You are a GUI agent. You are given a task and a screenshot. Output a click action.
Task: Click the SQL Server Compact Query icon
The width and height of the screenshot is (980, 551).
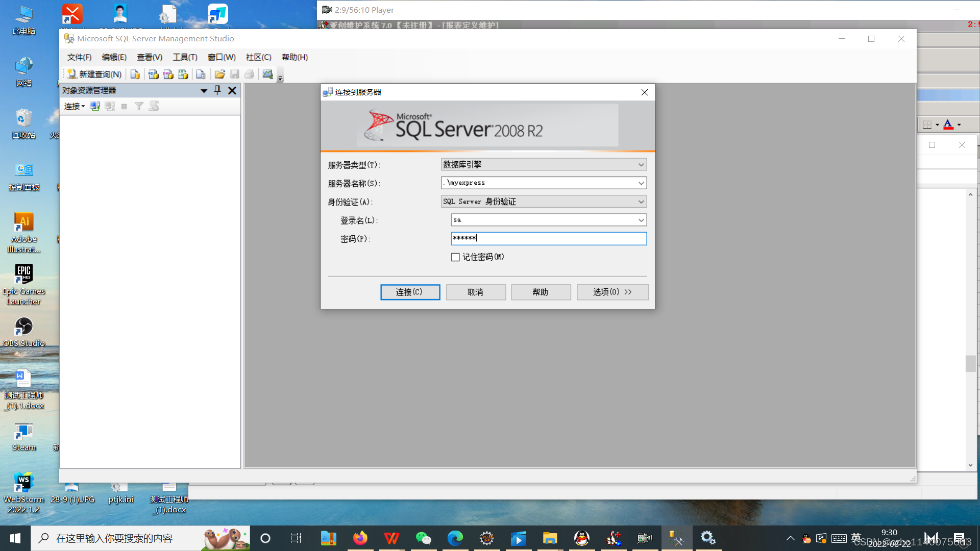tap(201, 74)
